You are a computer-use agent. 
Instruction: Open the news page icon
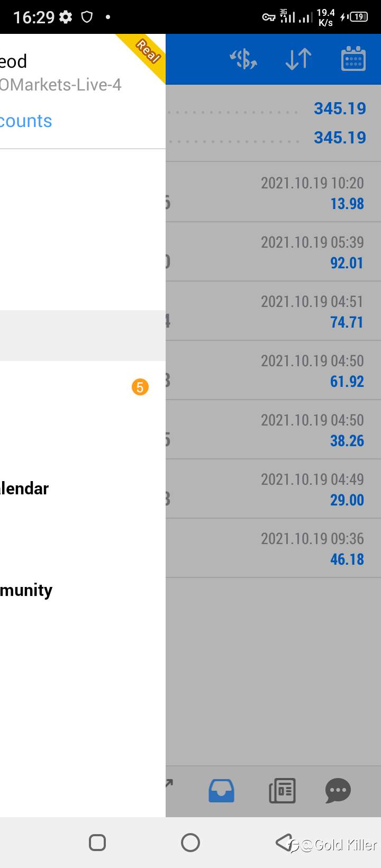282,791
